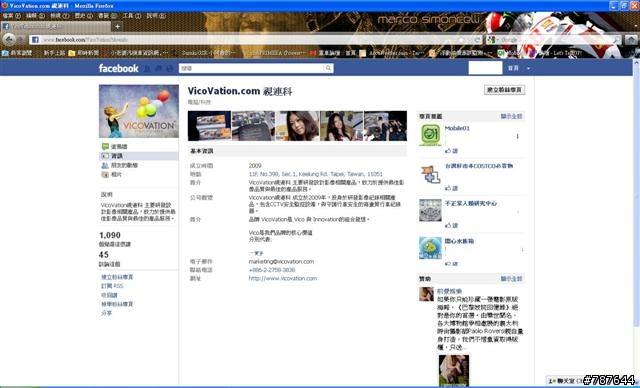
Task: Click the VicoVation profile picture with balloons
Action: click(139, 111)
